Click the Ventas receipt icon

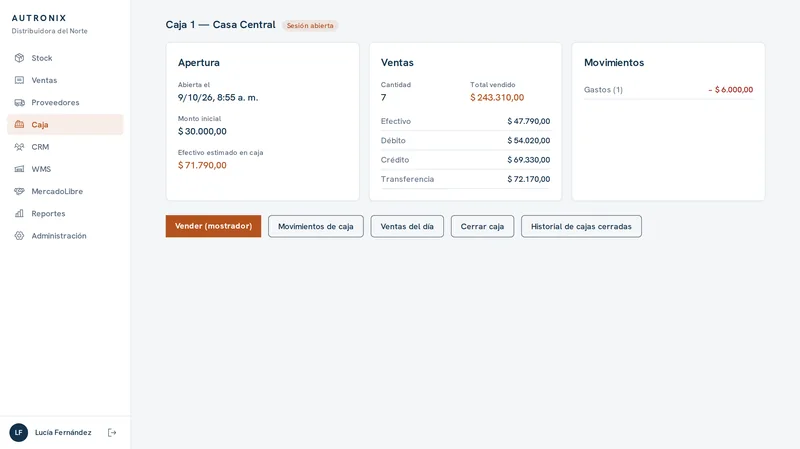[19, 80]
